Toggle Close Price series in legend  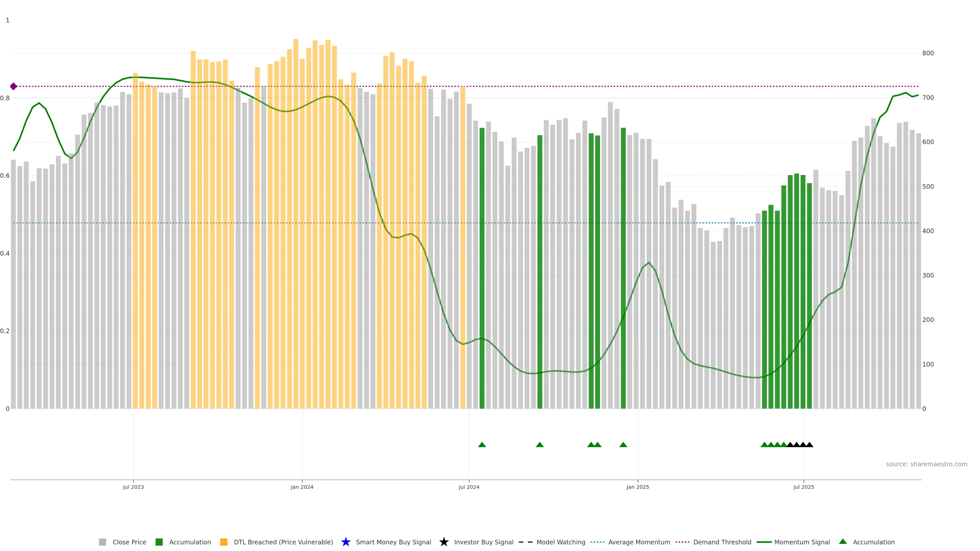pos(129,542)
